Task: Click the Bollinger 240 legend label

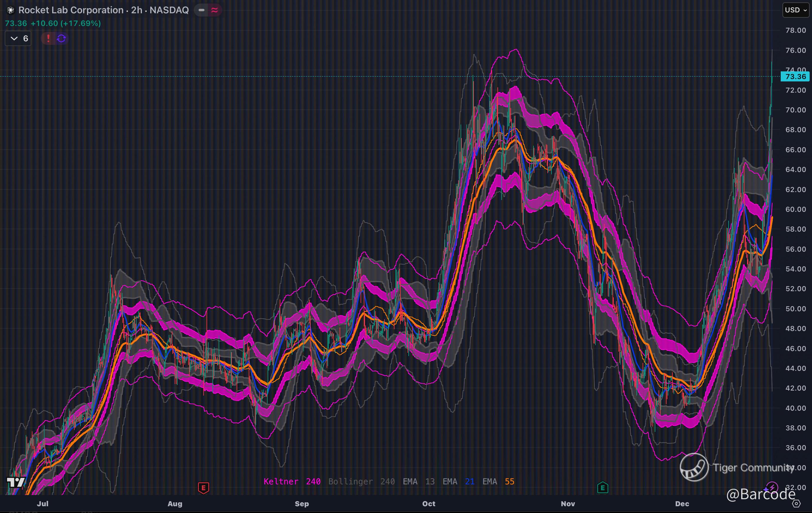Action: click(361, 481)
